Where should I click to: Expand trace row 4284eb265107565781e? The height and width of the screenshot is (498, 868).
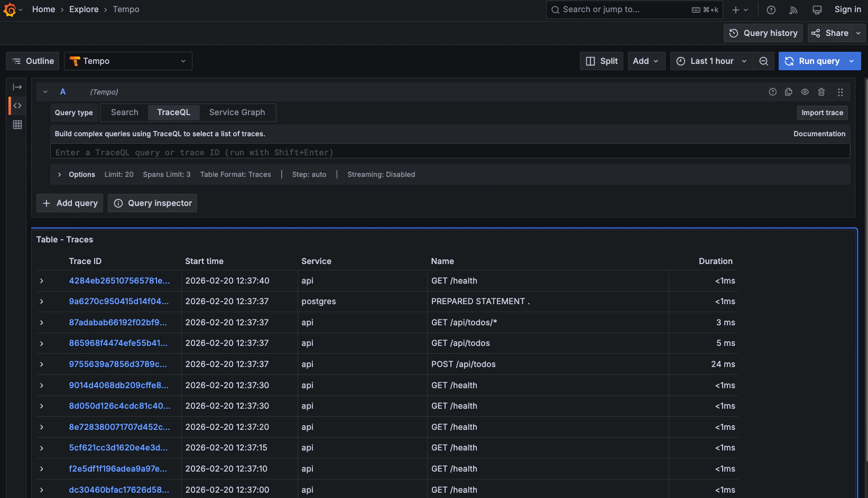[42, 281]
